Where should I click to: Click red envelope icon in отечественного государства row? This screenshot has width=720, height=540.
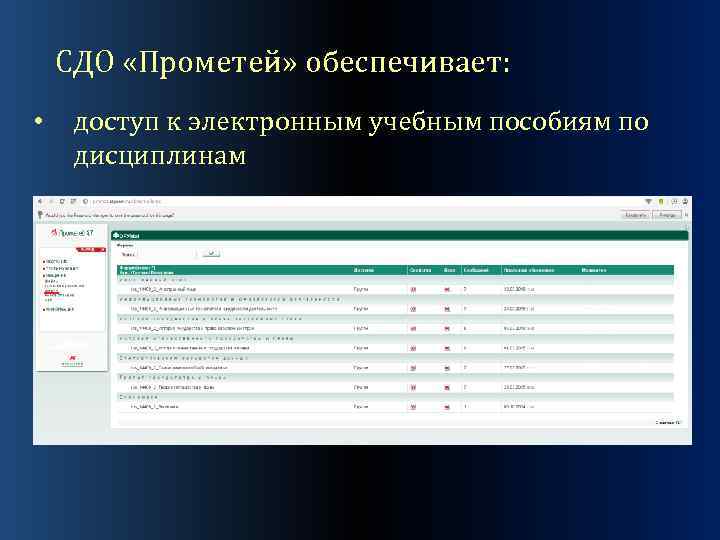[447, 349]
